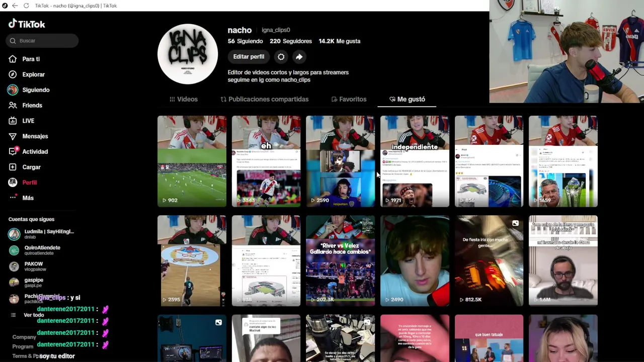The image size is (644, 362).
Task: Click the PAKOW account avatar
Action: pyautogui.click(x=14, y=266)
